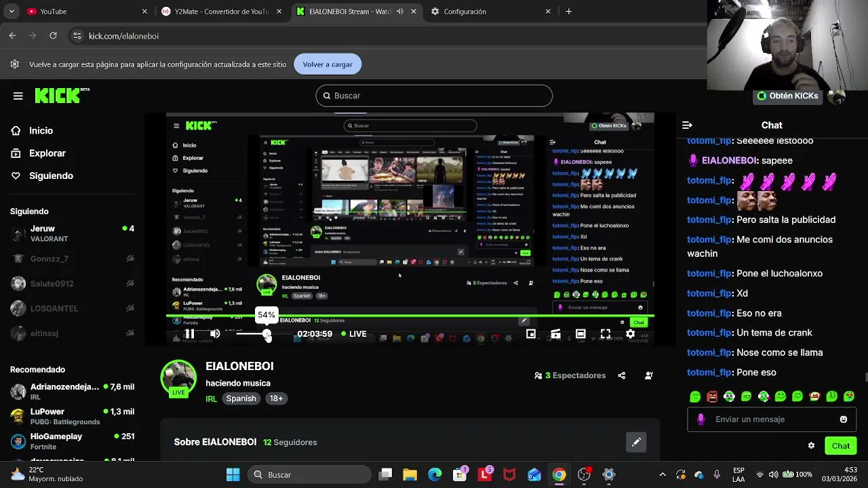The height and width of the screenshot is (488, 868).
Task: Insert the angry red emote
Action: pyautogui.click(x=712, y=396)
